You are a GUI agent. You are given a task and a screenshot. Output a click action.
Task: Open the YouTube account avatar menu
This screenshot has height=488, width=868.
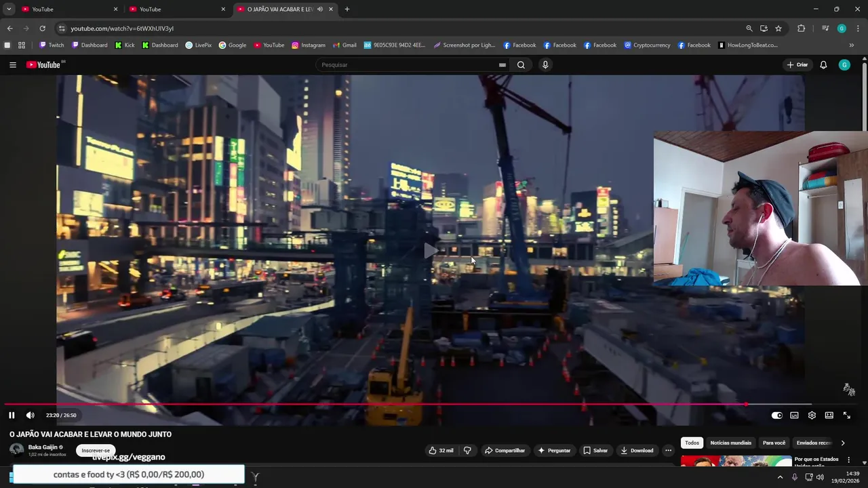click(x=844, y=65)
